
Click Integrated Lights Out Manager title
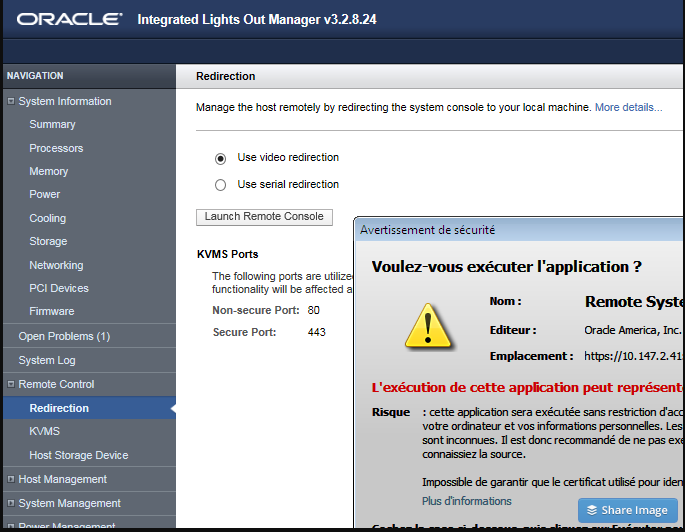[x=257, y=20]
